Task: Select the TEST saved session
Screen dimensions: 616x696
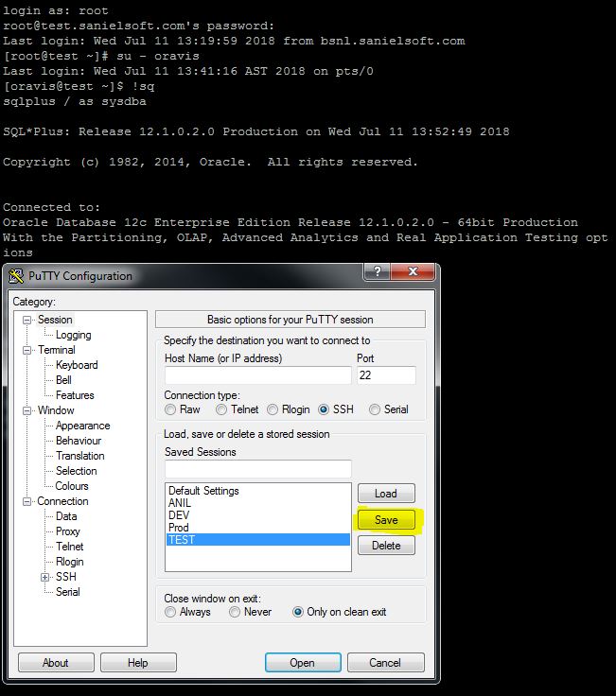Action: pos(258,539)
